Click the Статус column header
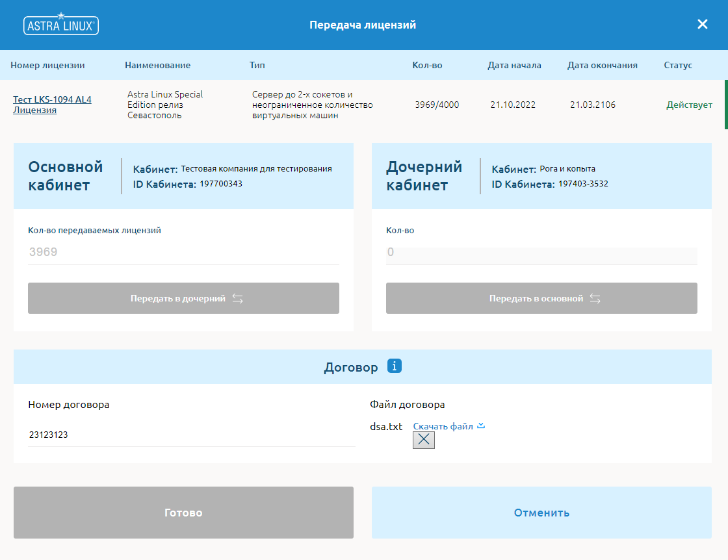The height and width of the screenshot is (560, 728). coord(678,65)
